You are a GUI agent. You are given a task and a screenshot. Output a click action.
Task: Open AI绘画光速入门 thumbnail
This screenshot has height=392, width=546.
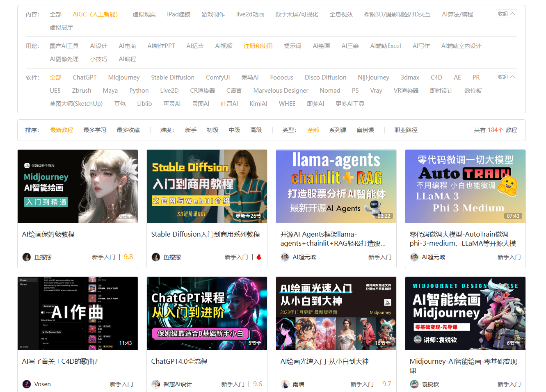pyautogui.click(x=336, y=313)
